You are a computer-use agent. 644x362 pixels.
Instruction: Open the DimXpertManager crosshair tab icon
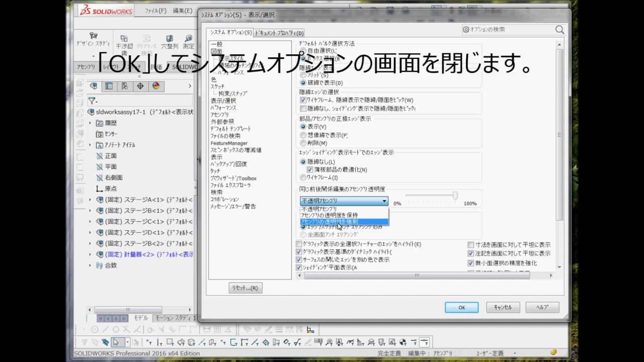click(x=140, y=86)
